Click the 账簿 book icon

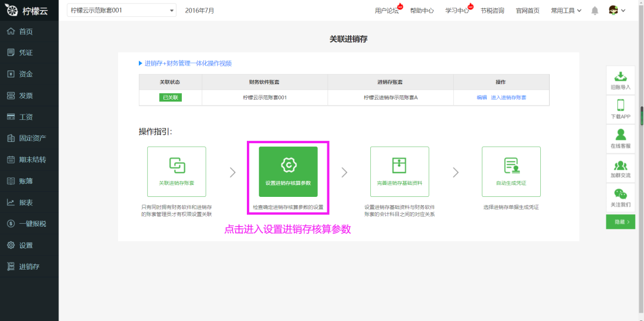point(11,181)
